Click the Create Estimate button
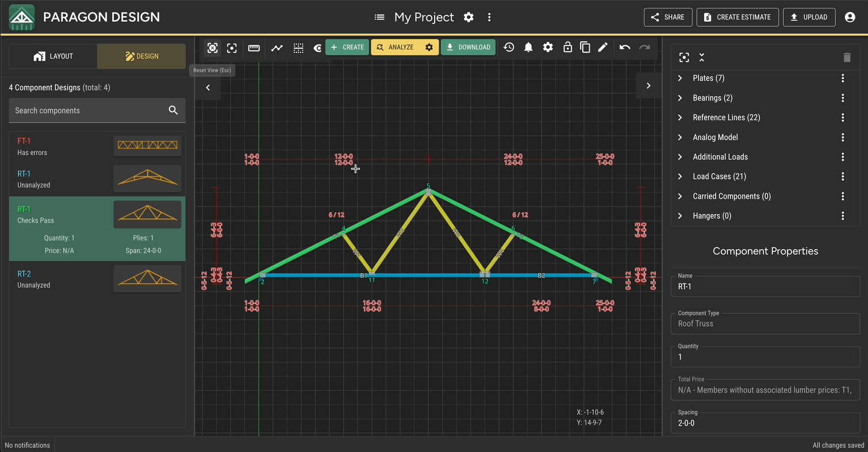Image resolution: width=868 pixels, height=452 pixels. click(738, 17)
